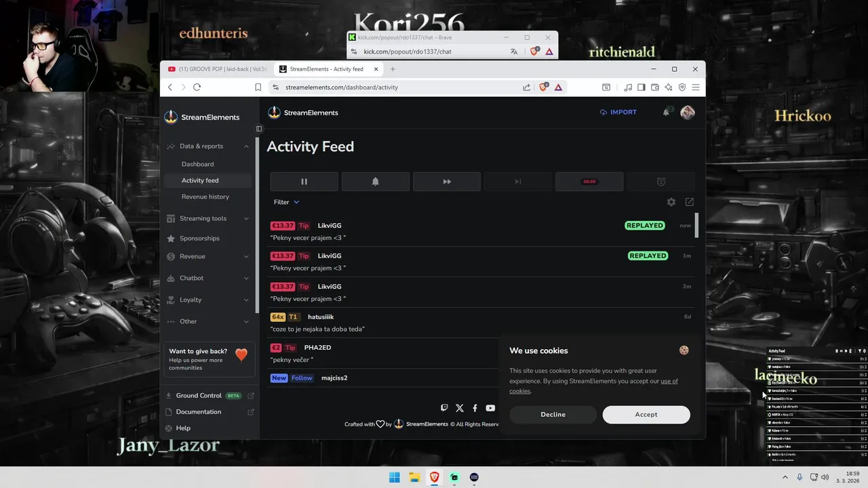Open Sponsorships in the sidebar
This screenshot has width=868, height=488.
(199, 239)
